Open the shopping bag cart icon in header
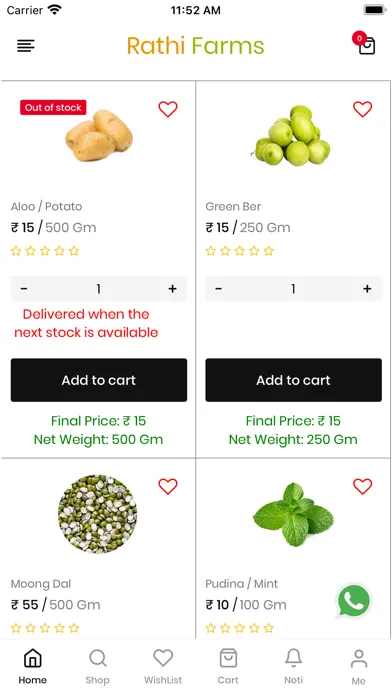Viewport: 392px width, 696px height. pyautogui.click(x=367, y=46)
